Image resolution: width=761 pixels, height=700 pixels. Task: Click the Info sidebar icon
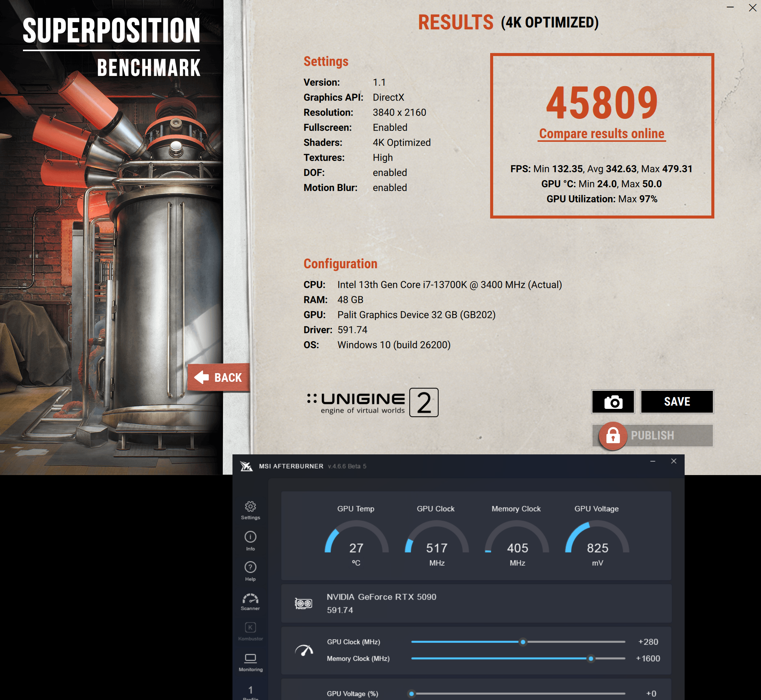[x=251, y=538]
